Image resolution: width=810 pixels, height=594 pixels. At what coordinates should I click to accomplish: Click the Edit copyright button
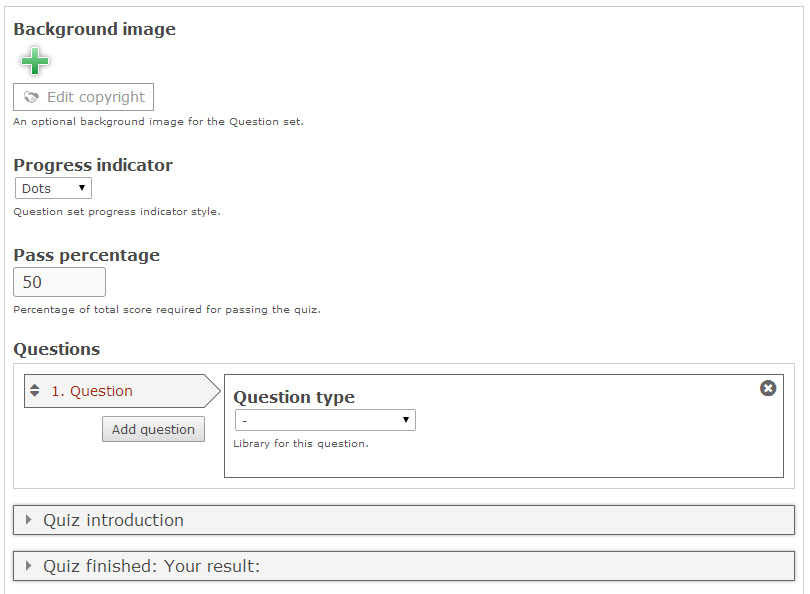84,98
